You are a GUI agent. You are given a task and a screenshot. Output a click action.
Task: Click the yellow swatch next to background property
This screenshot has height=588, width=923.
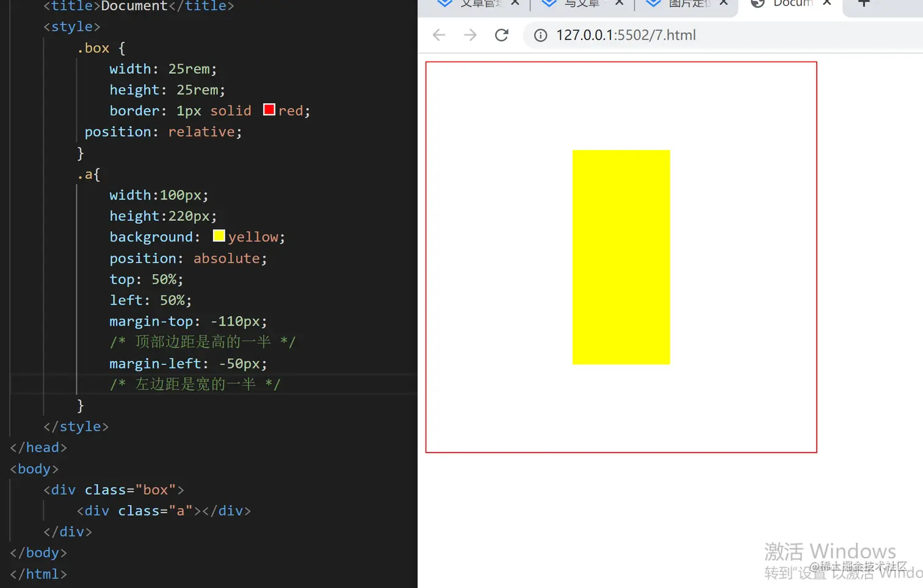pyautogui.click(x=219, y=235)
